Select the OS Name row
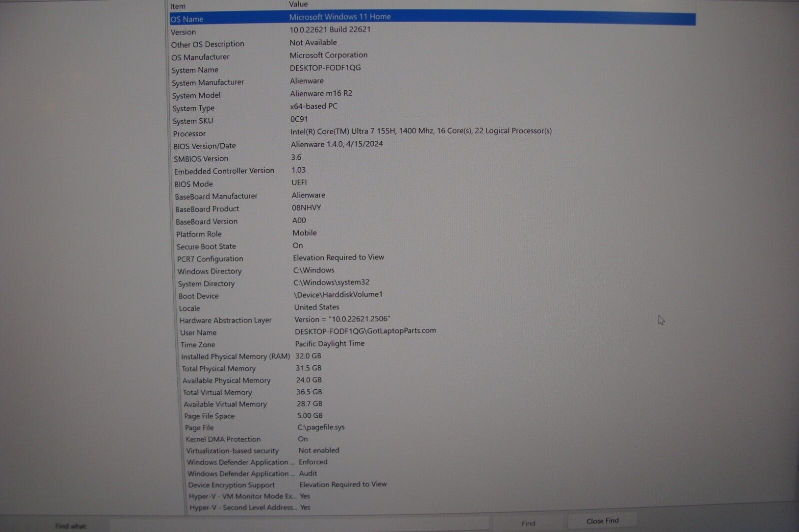799x532 pixels. coord(432,18)
